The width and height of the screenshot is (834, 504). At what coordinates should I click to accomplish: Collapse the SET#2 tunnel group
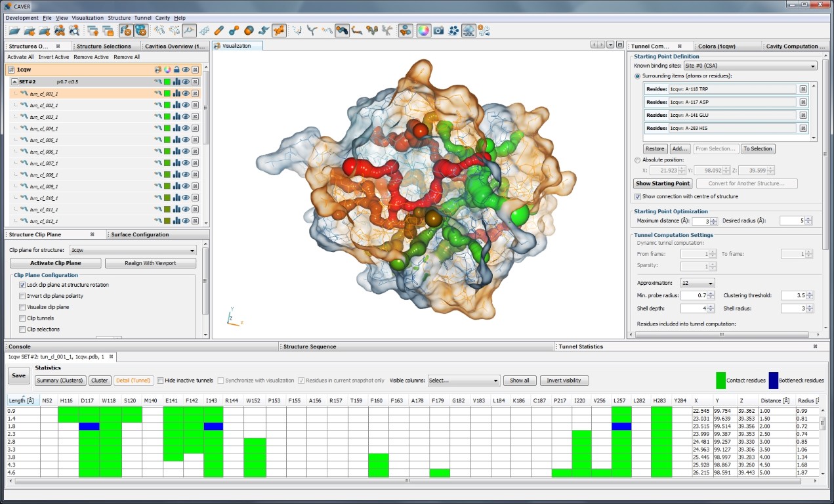coord(14,82)
